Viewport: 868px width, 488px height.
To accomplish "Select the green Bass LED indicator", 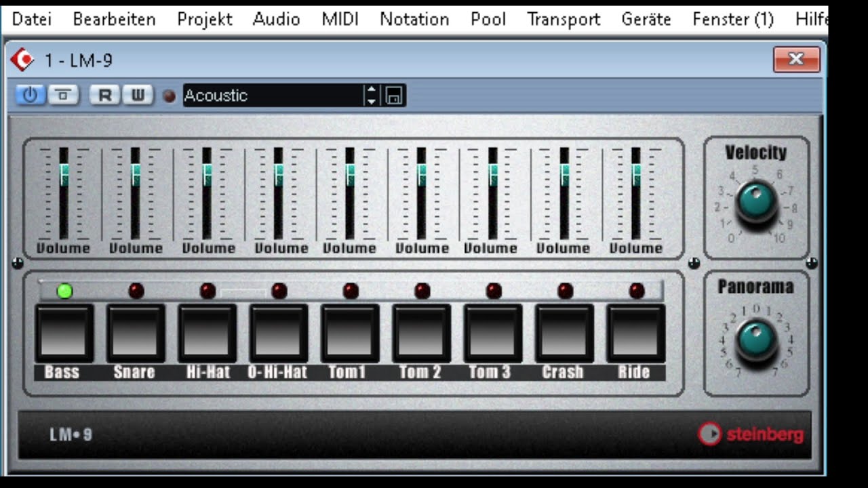I will (x=64, y=291).
